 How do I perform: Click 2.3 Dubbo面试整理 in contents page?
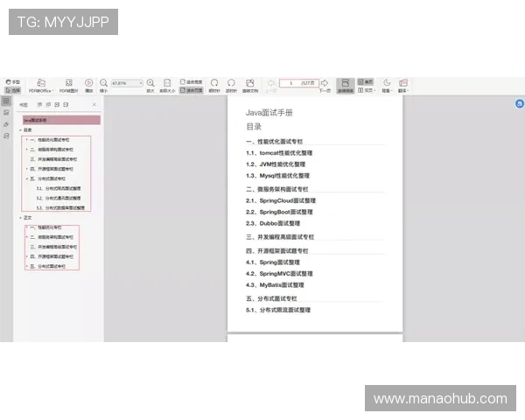pyautogui.click(x=273, y=223)
